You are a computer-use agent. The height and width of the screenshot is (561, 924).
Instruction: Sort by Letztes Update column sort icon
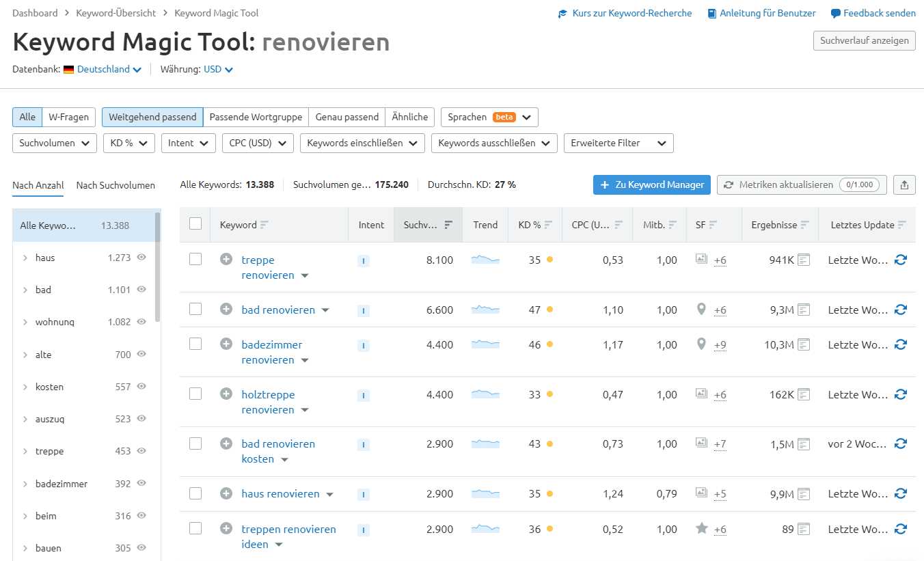click(902, 225)
